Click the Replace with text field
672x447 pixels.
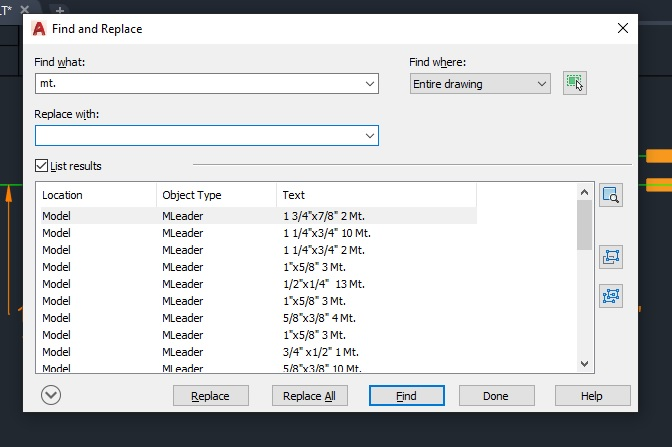point(198,135)
